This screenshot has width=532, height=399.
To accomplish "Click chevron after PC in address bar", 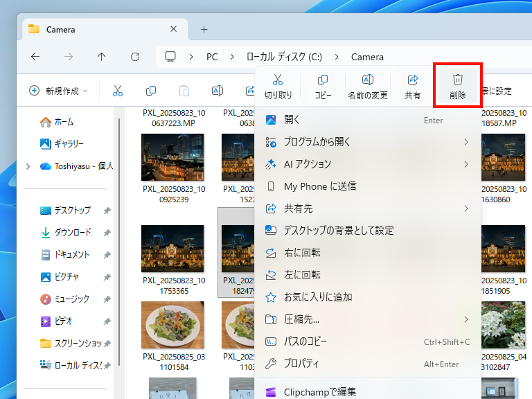I will point(232,57).
